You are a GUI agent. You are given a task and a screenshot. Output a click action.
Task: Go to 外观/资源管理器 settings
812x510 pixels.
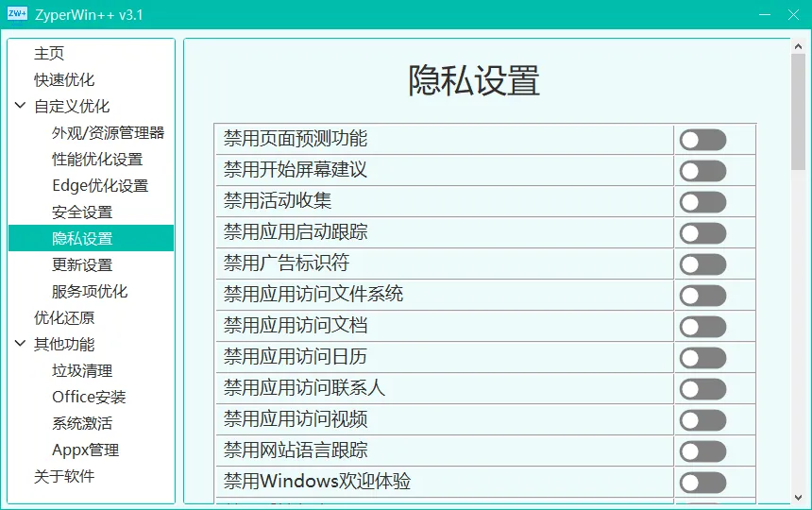pyautogui.click(x=108, y=133)
